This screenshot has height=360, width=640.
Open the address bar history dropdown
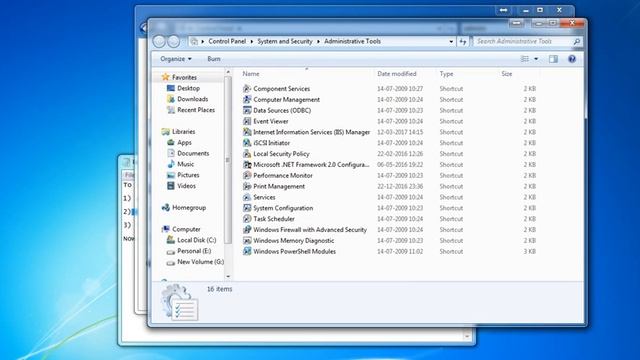coord(451,41)
